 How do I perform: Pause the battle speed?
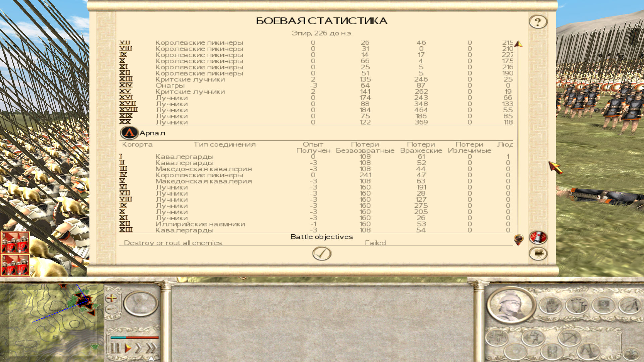116,348
